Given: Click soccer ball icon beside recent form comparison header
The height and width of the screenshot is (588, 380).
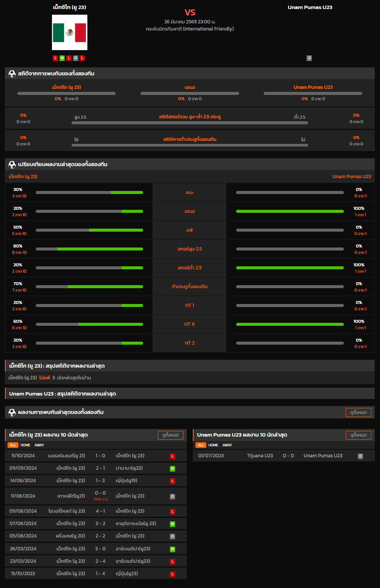Looking at the screenshot, I should pyautogui.click(x=12, y=165).
